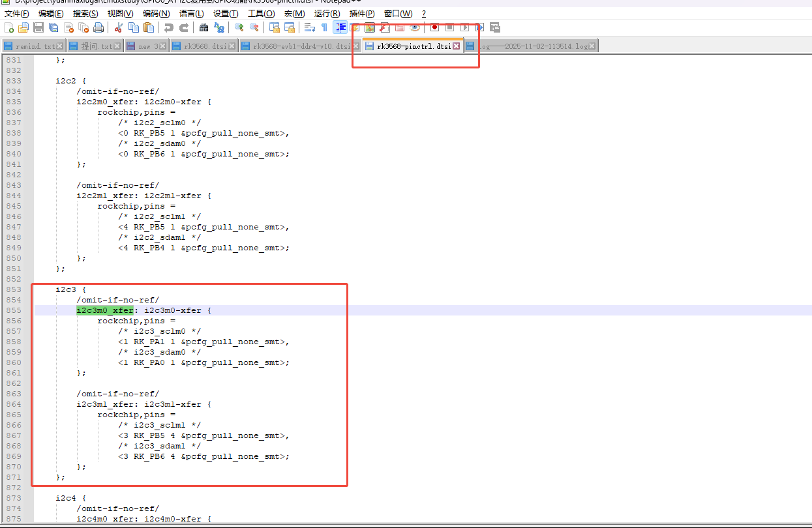Open the 工具(O) menu
812x528 pixels.
(261, 14)
